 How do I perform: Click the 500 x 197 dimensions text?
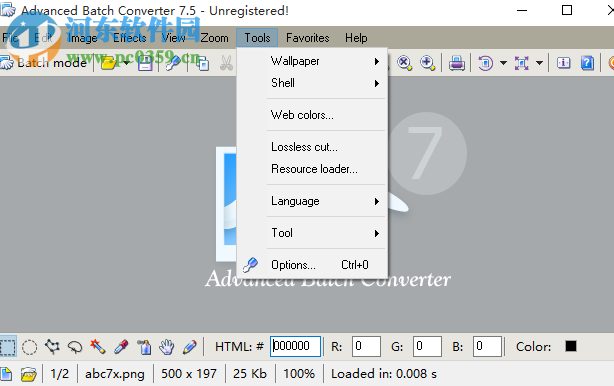point(189,374)
